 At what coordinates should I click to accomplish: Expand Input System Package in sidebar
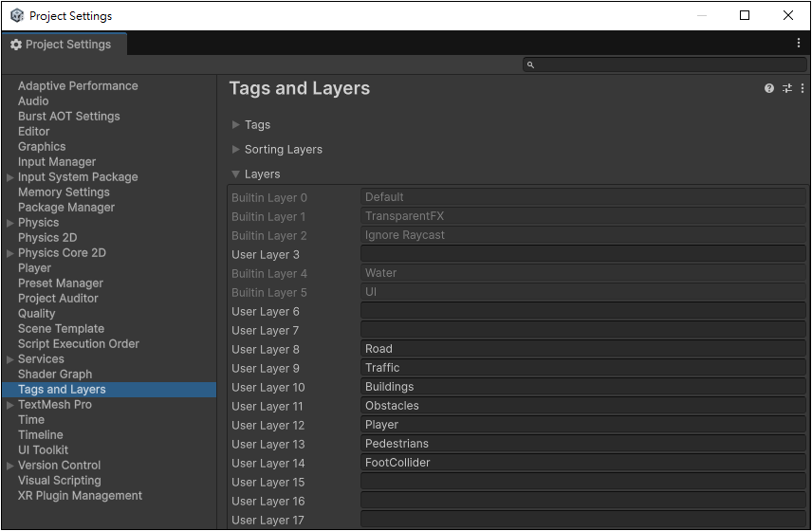point(9,177)
